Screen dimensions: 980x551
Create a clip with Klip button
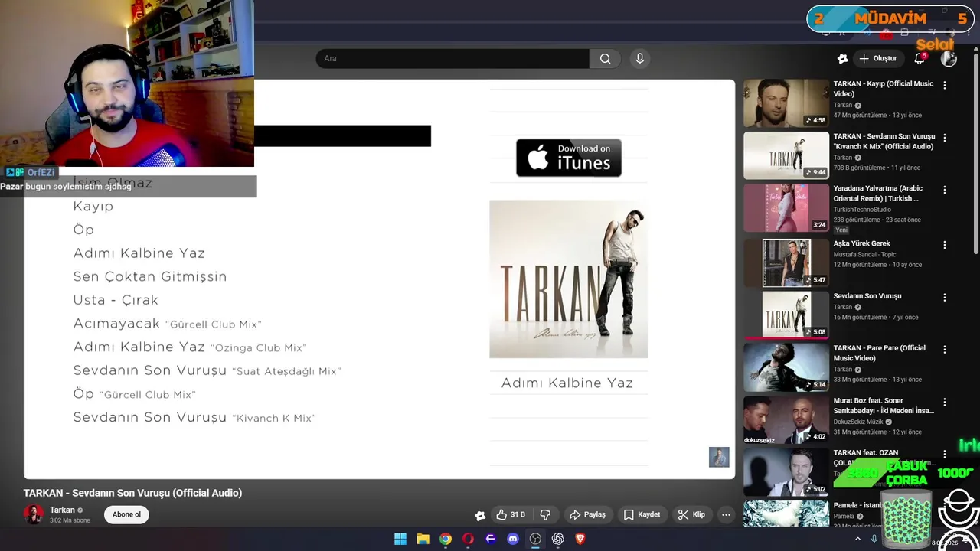pyautogui.click(x=691, y=515)
